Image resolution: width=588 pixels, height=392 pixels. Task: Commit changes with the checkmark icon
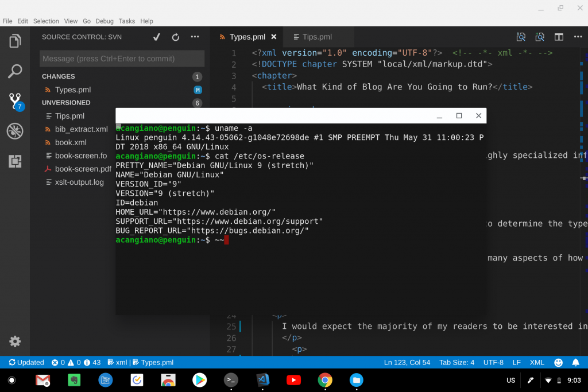click(157, 37)
